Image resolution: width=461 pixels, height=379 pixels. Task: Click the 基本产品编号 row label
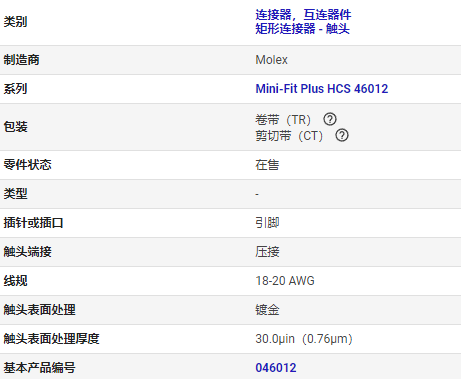coord(39,368)
